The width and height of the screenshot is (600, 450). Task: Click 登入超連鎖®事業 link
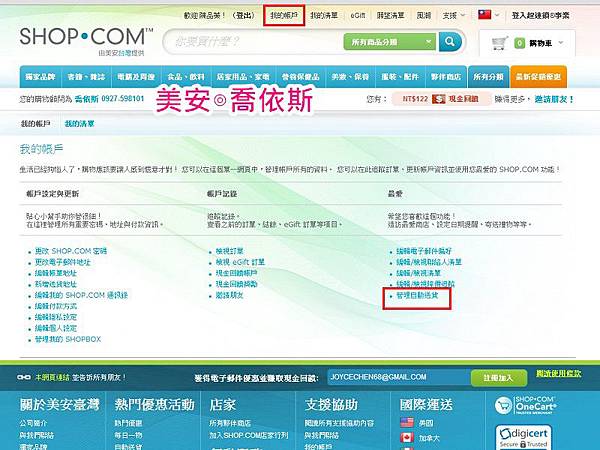tap(541, 15)
